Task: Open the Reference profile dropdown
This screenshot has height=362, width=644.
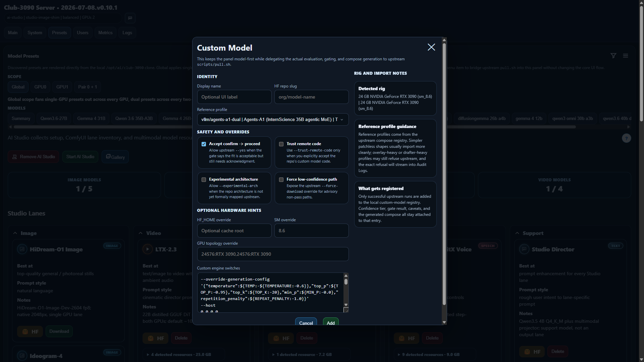Action: [x=273, y=120]
